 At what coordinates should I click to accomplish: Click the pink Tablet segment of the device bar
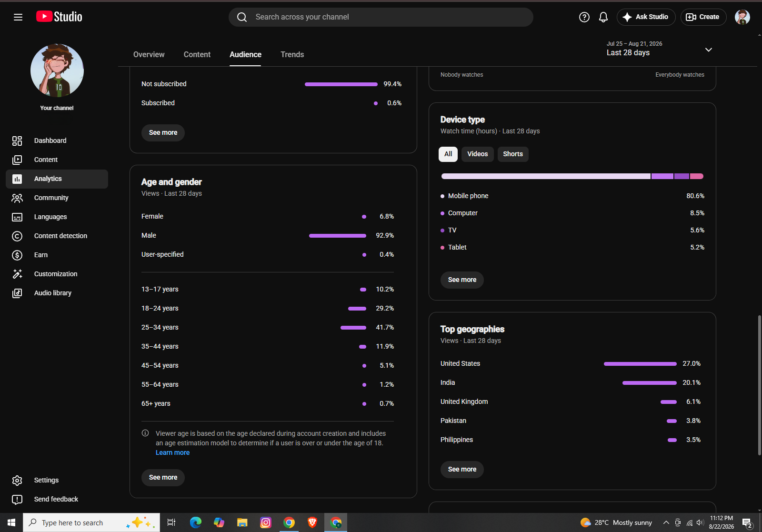(x=697, y=176)
